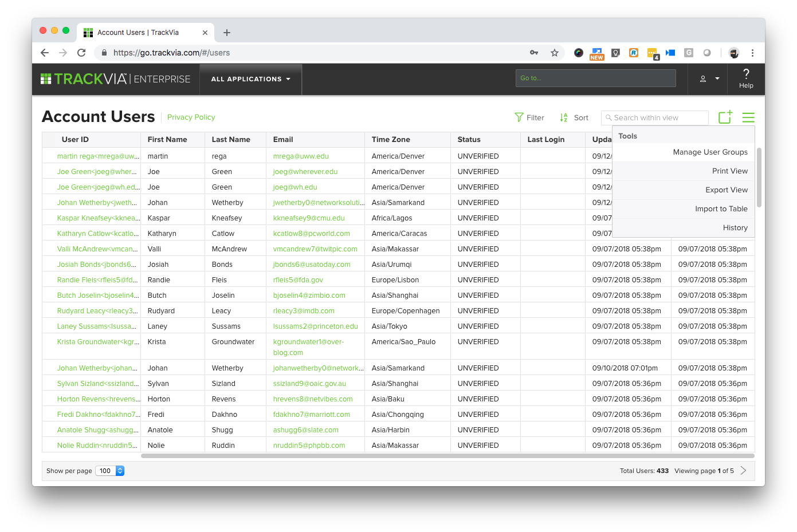Open History from Tools menu
The width and height of the screenshot is (797, 532).
735,228
